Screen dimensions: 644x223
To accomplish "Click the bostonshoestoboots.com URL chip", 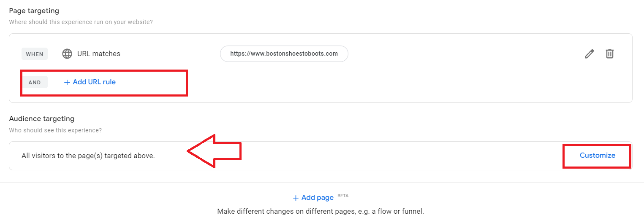I will point(284,54).
